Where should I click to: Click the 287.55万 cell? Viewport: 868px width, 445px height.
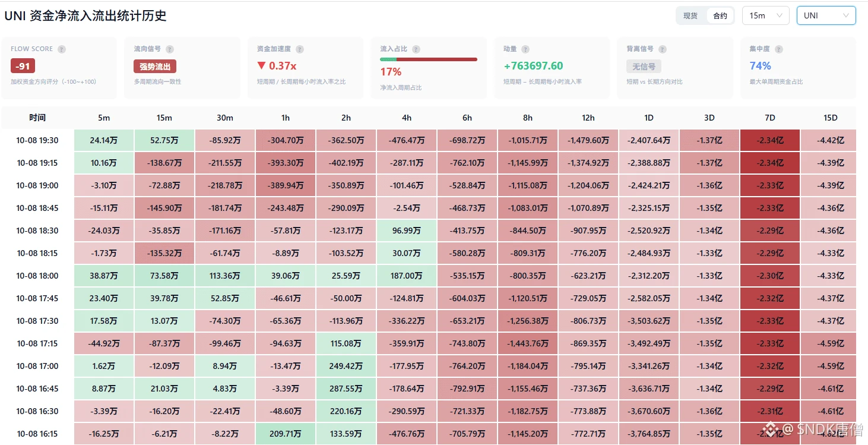tap(346, 389)
